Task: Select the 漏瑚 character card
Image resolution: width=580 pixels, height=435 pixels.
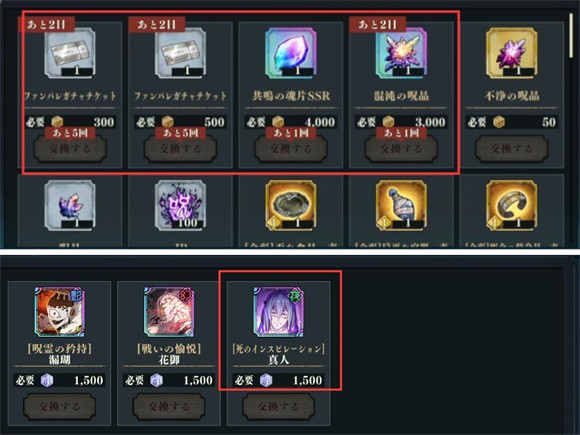Action: click(60, 311)
